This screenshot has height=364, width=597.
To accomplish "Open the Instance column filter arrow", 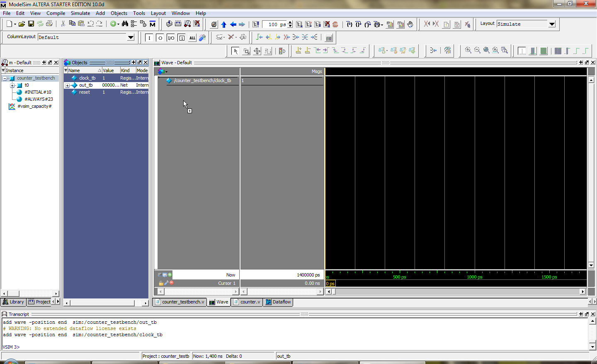I will tap(3, 70).
